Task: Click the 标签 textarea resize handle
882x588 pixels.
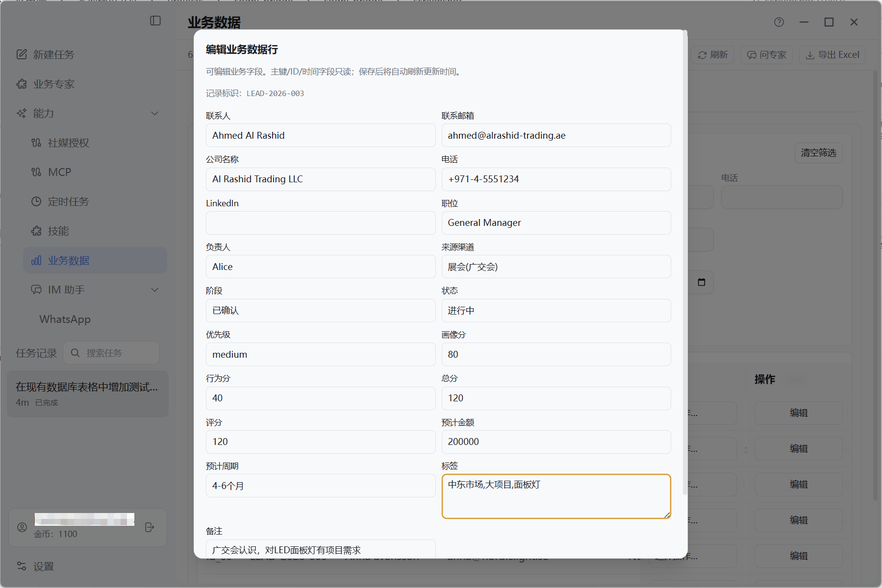Action: 667,515
